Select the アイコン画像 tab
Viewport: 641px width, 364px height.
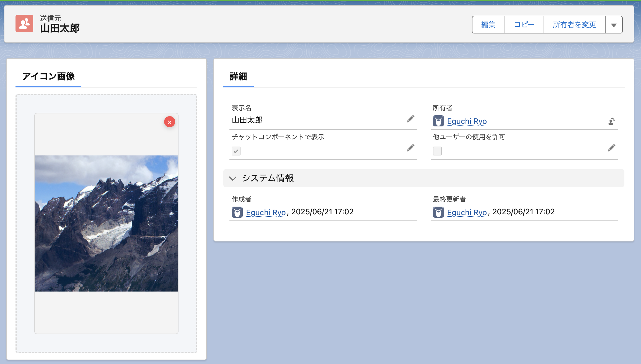[48, 77]
